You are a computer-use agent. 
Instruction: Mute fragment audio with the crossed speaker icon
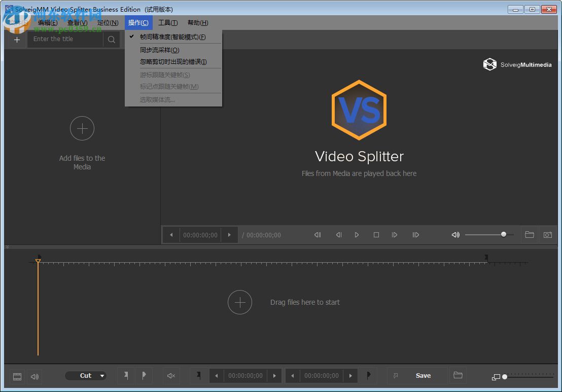(x=171, y=376)
